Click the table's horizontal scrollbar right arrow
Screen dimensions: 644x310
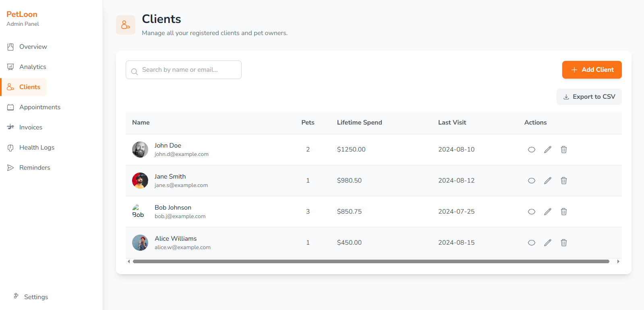pyautogui.click(x=618, y=262)
